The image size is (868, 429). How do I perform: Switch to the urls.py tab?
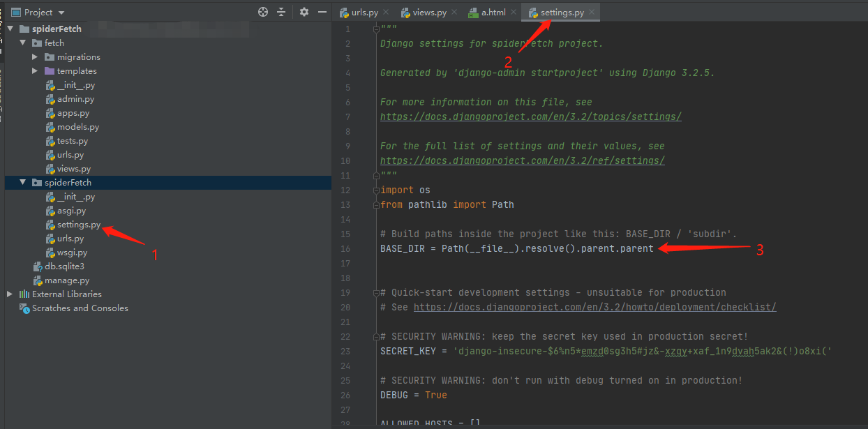coord(364,12)
